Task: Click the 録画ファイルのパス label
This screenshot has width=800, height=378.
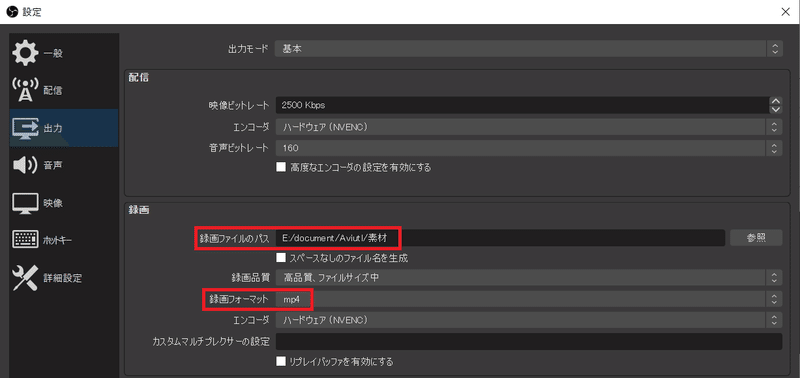Action: (235, 238)
